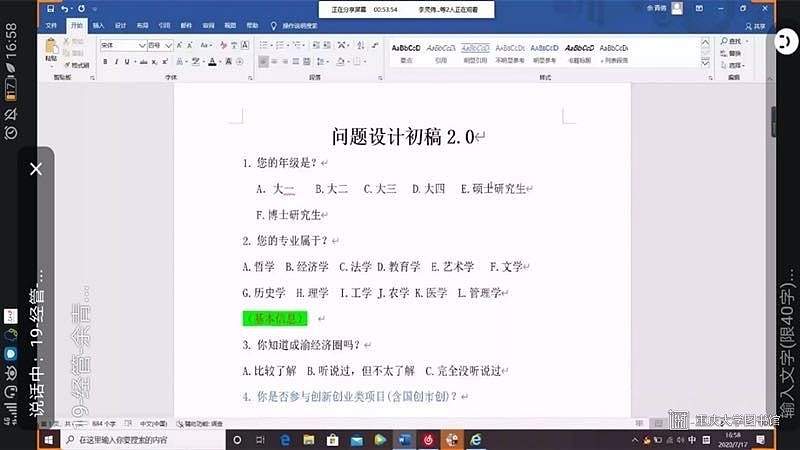Image resolution: width=800 pixels, height=450 pixels.
Task: Click the Format Painter tool
Action: [x=76, y=65]
